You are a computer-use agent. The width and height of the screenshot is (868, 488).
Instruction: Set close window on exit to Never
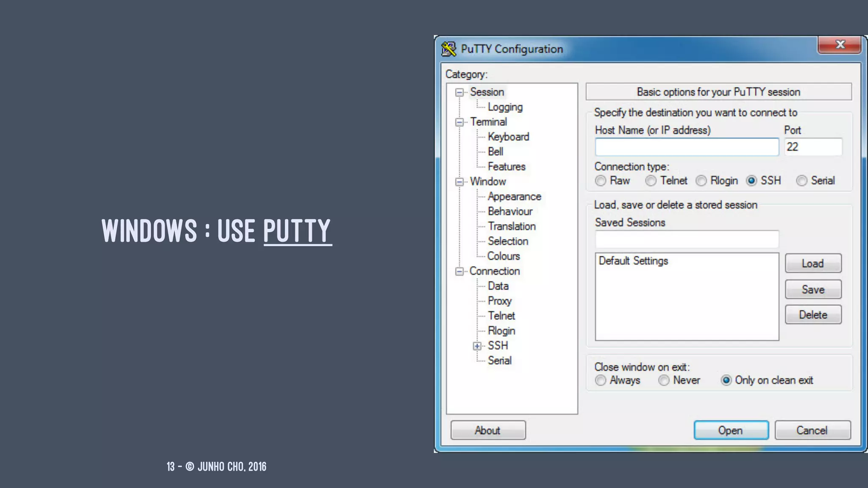(664, 380)
